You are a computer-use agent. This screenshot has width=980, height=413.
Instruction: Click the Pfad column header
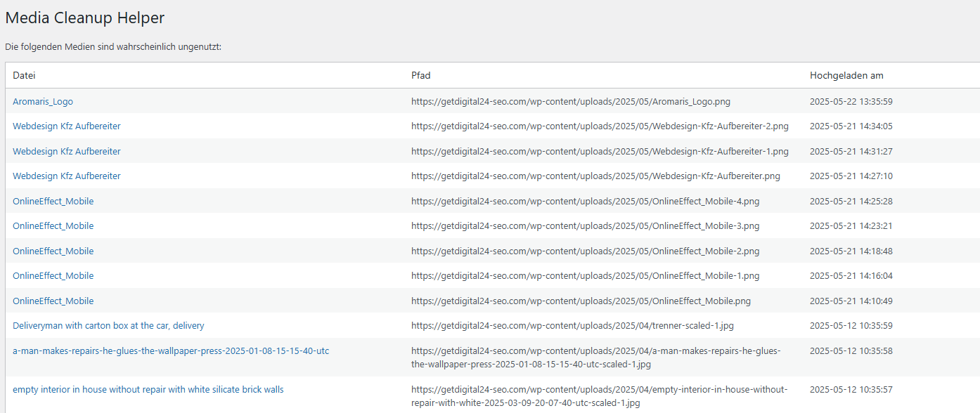click(421, 75)
